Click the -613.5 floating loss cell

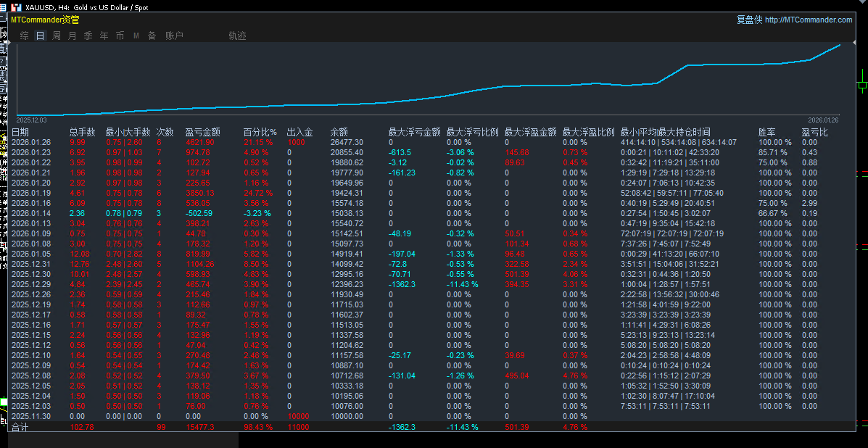coord(400,152)
